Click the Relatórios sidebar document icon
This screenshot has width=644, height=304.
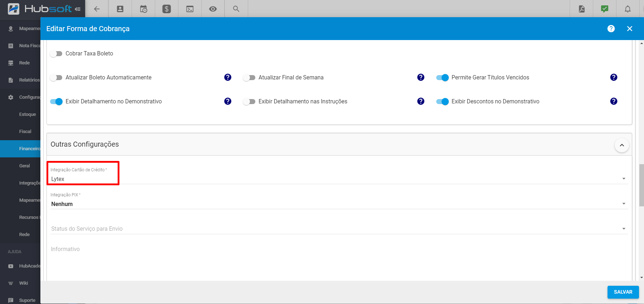pos(11,80)
